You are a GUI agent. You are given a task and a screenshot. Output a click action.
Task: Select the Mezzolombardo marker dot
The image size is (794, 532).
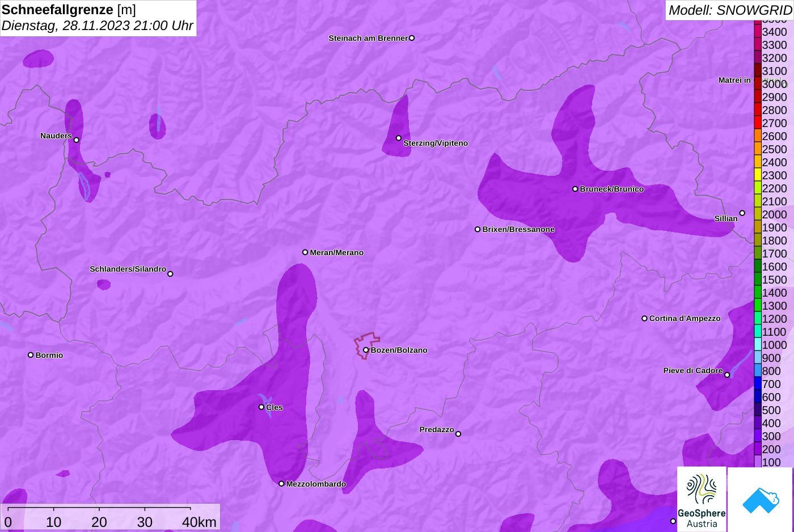click(x=281, y=484)
